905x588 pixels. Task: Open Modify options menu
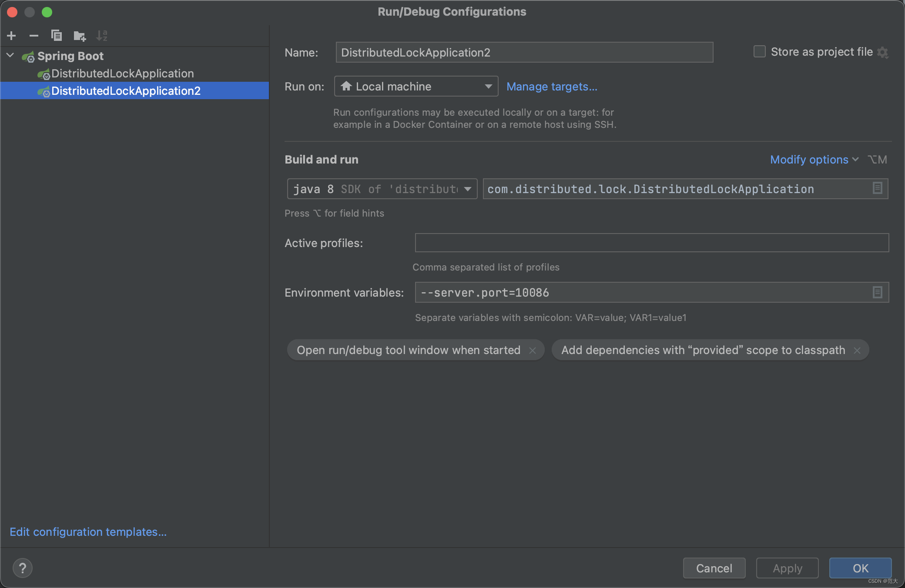coord(814,160)
